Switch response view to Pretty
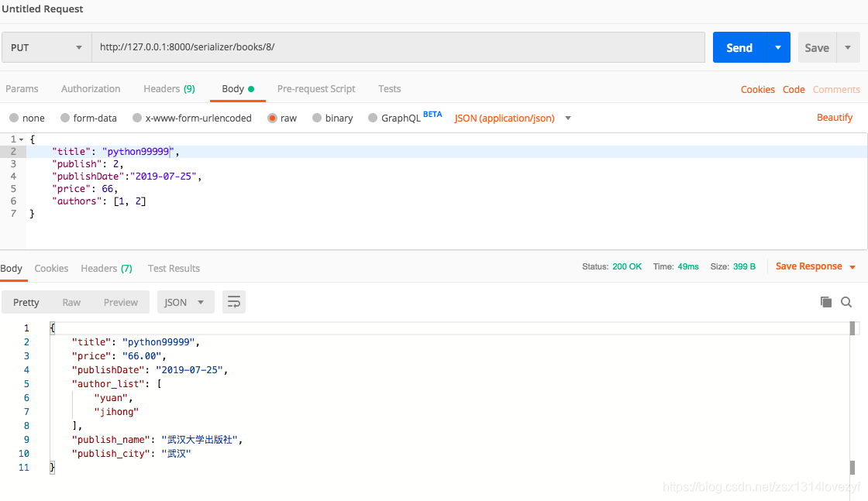 pyautogui.click(x=26, y=302)
